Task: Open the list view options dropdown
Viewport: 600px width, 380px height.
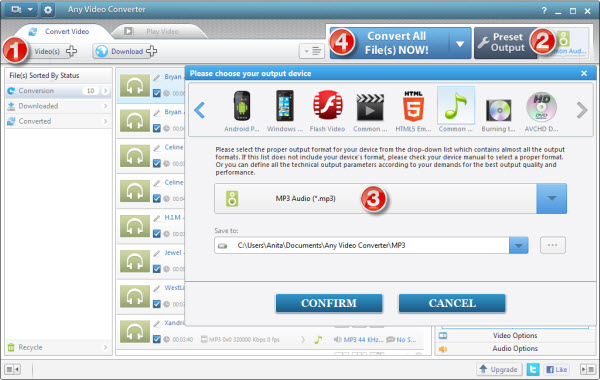Action: (x=312, y=51)
